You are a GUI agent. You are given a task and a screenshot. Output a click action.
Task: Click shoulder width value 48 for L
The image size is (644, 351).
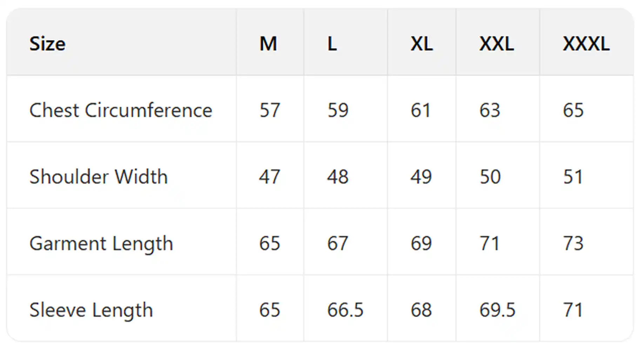(337, 177)
